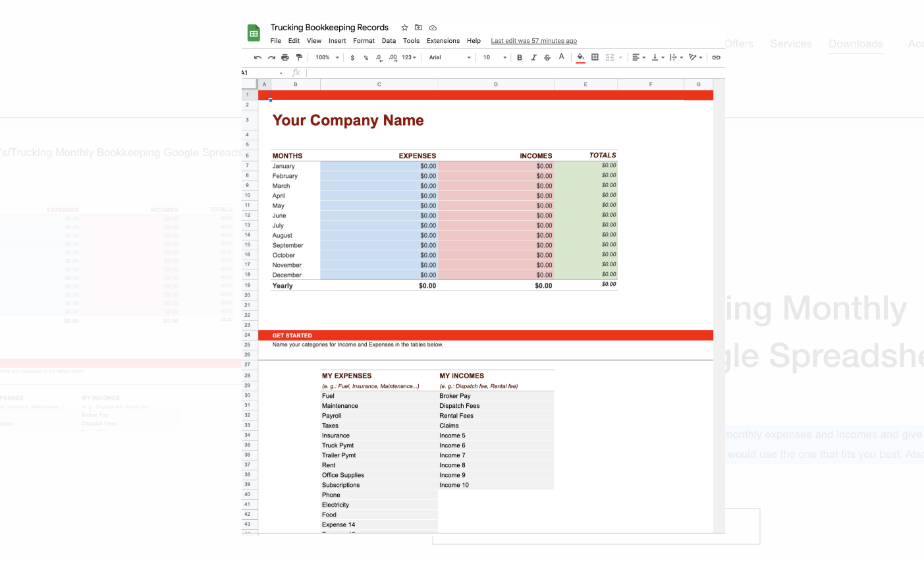The width and height of the screenshot is (924, 562).
Task: Apply Fill color to selection
Action: tap(580, 57)
